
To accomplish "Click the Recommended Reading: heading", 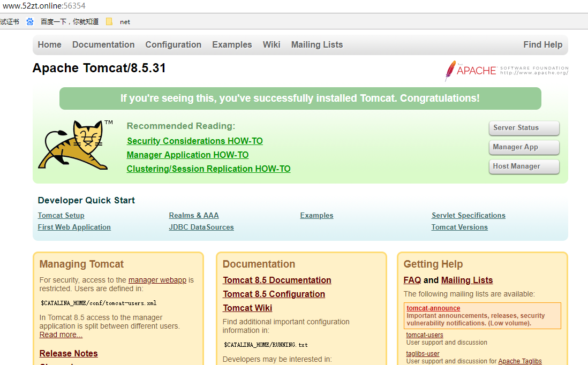I will (181, 126).
